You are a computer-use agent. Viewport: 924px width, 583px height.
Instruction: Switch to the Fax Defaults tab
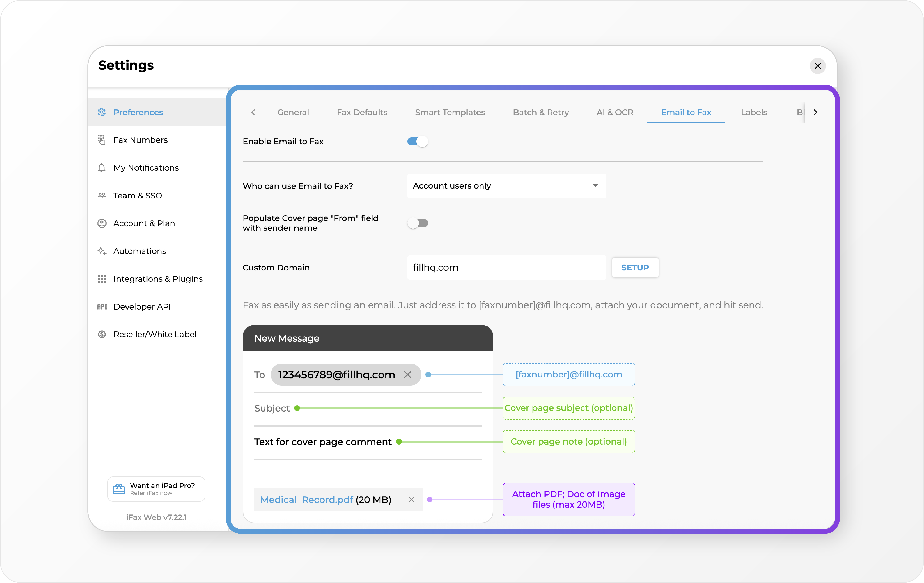(362, 112)
